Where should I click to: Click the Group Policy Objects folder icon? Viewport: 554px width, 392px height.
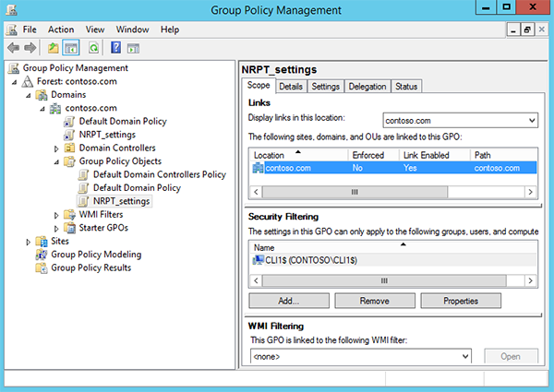pyautogui.click(x=69, y=161)
